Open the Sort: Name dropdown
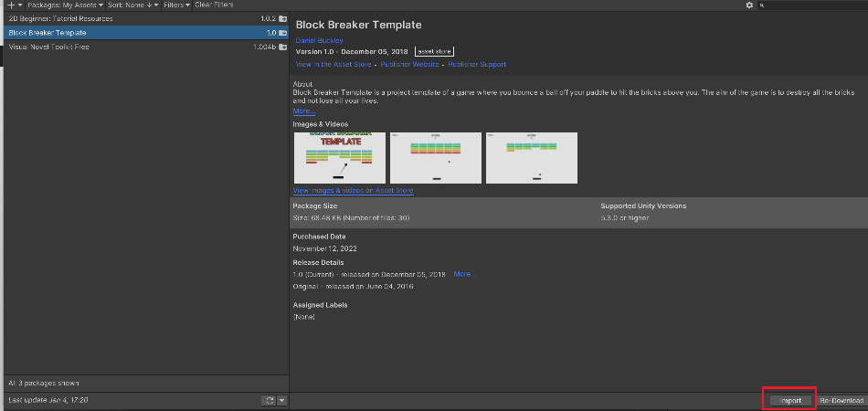The image size is (868, 411). 134,5
